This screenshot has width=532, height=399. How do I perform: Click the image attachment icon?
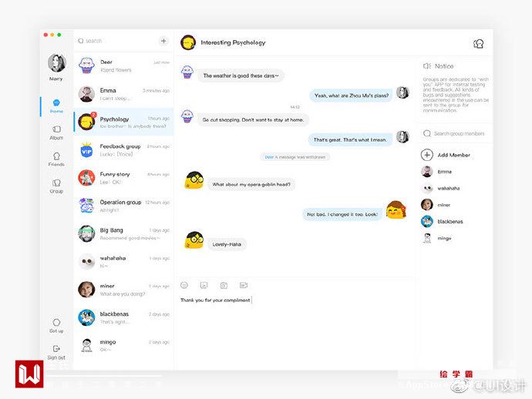coord(204,285)
